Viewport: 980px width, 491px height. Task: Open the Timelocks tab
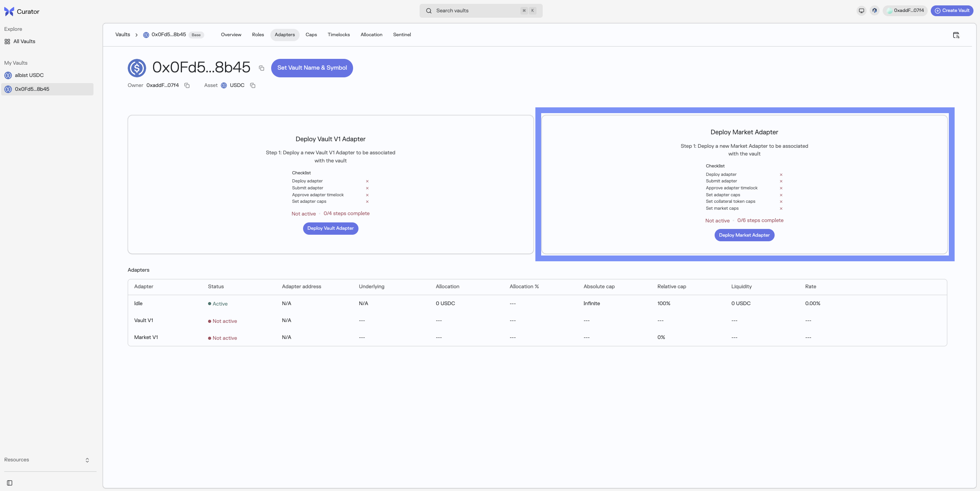(x=338, y=35)
